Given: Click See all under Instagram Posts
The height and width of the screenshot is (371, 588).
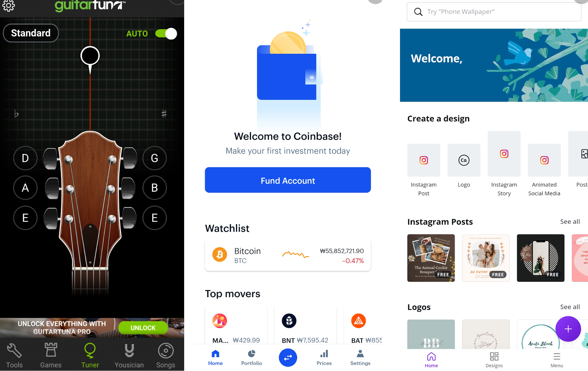Looking at the screenshot, I should [x=570, y=222].
